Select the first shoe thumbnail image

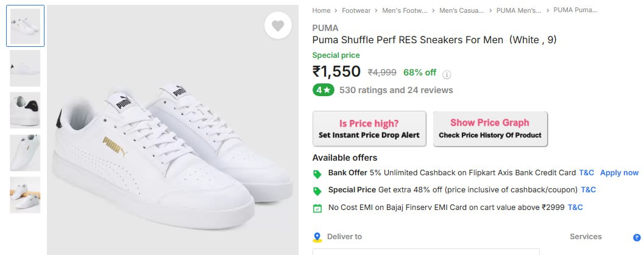click(x=25, y=26)
